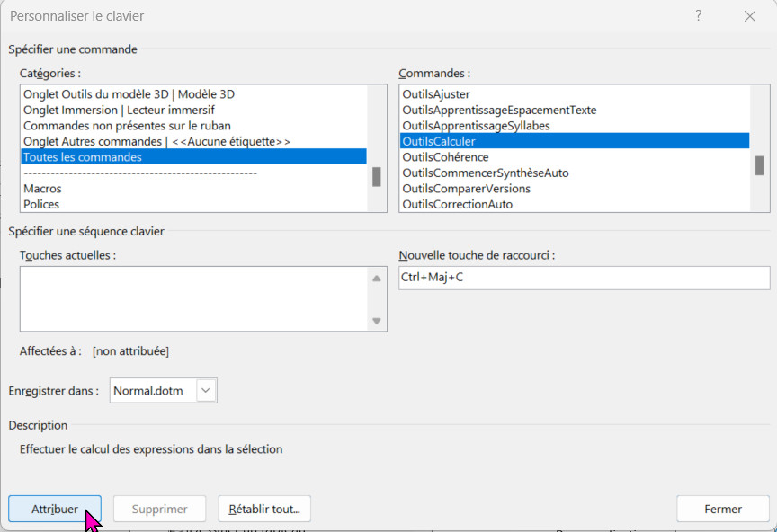The height and width of the screenshot is (532, 777).
Task: Open the 'Enregistrer dans' Normal.dotm dropdown
Action: [x=207, y=391]
